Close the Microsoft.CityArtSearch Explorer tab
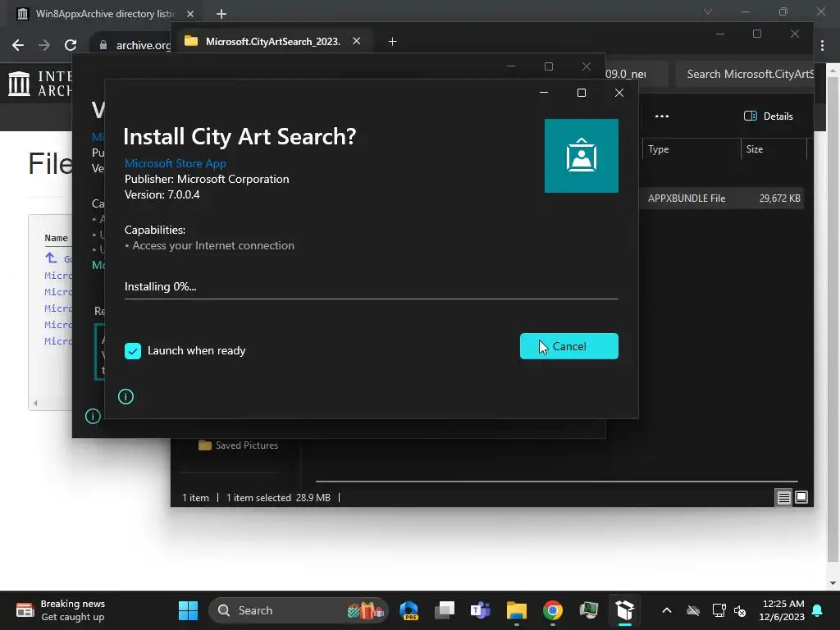The image size is (840, 630). pos(356,41)
